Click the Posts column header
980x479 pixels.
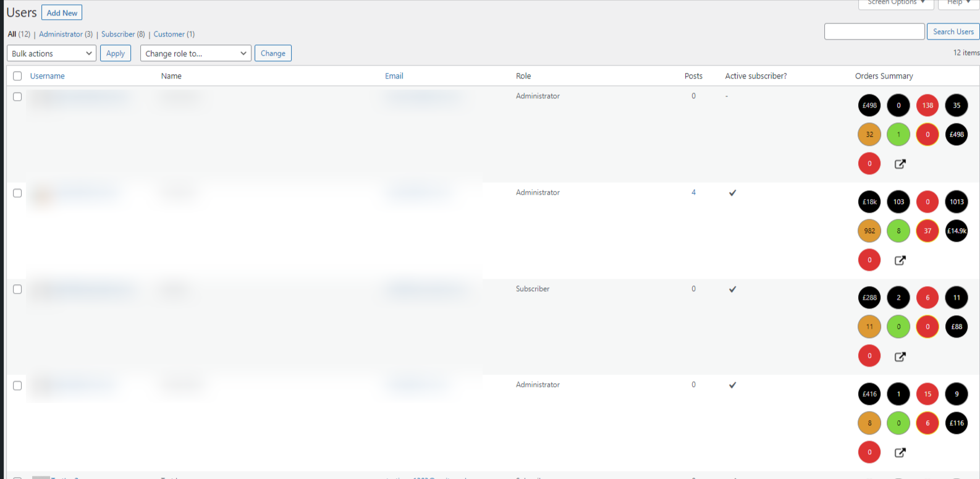coord(693,76)
